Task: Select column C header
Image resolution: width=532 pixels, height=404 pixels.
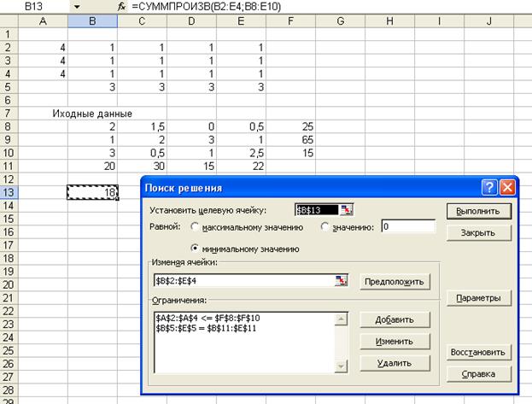Action: click(x=142, y=21)
